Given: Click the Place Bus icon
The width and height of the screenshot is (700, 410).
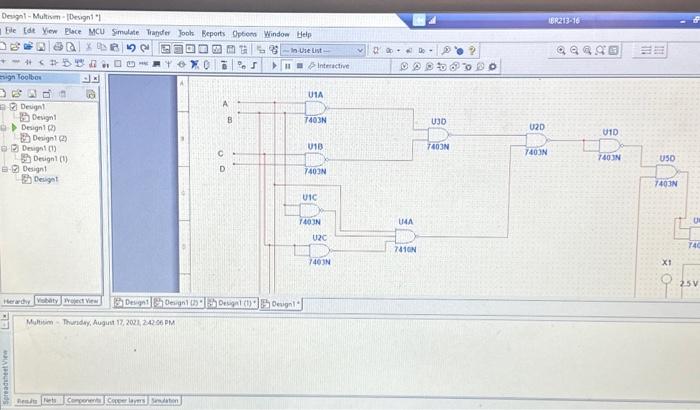Looking at the screenshot, I should click(254, 65).
